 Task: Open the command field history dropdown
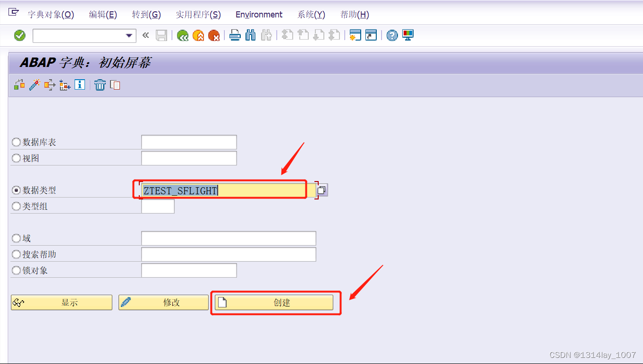coord(129,36)
